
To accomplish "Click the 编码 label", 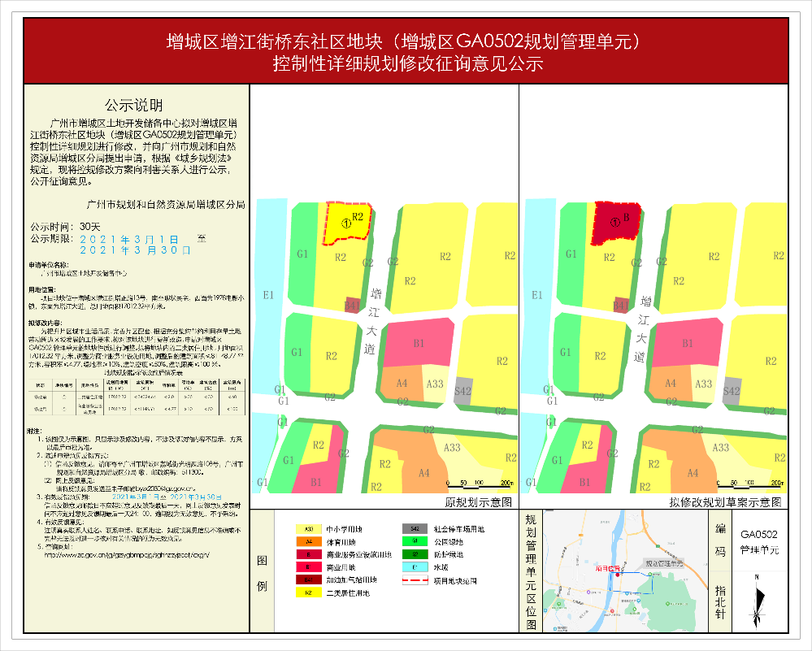I will 720,540.
